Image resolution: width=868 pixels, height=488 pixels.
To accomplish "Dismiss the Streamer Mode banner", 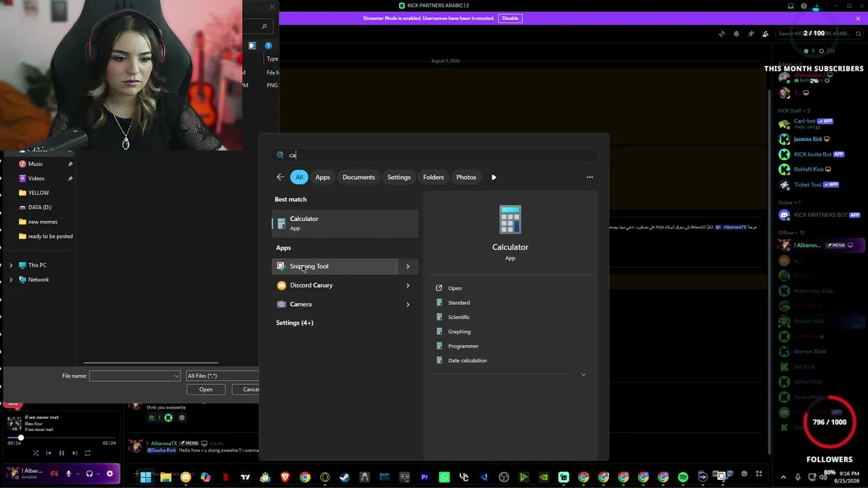I will (x=858, y=18).
